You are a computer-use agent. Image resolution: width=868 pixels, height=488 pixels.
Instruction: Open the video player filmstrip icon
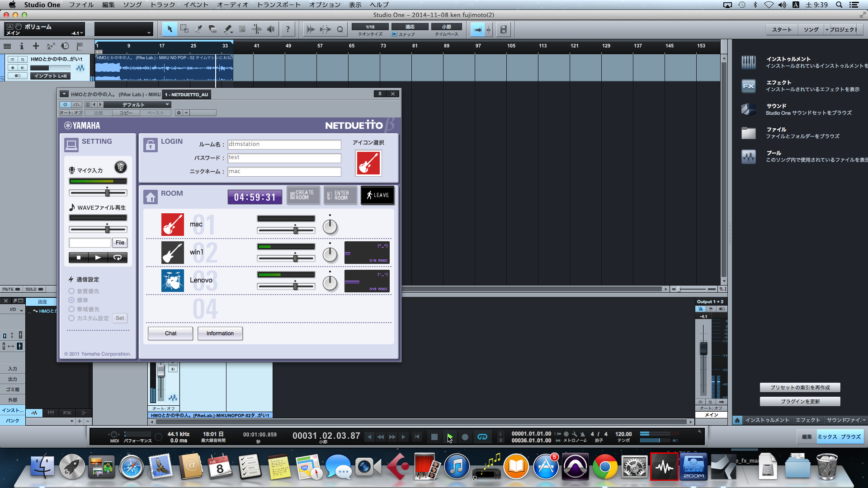(503, 30)
